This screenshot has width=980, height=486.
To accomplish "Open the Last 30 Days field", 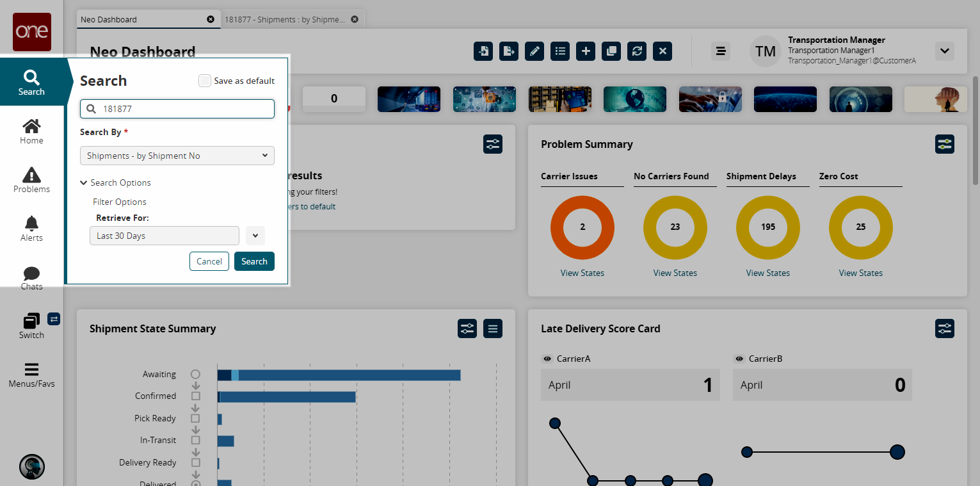I will click(165, 236).
